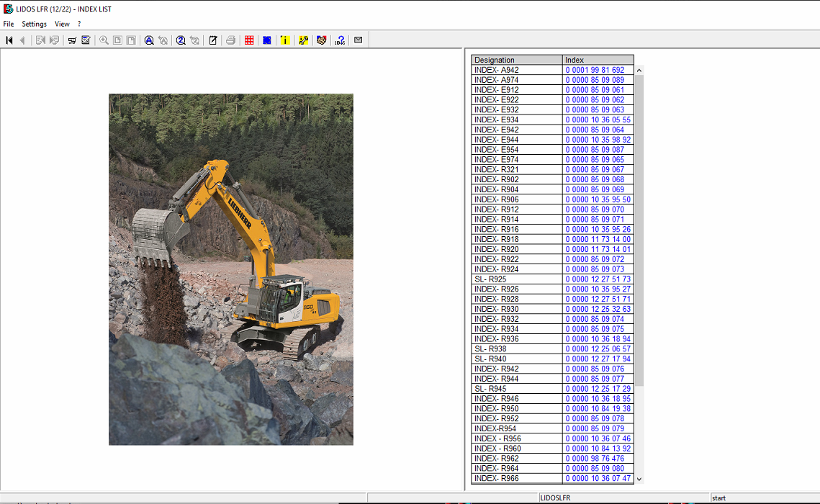Screen dimensions: 820x504
Task: Click the index list vertical scrollbar thumb
Action: point(639,230)
